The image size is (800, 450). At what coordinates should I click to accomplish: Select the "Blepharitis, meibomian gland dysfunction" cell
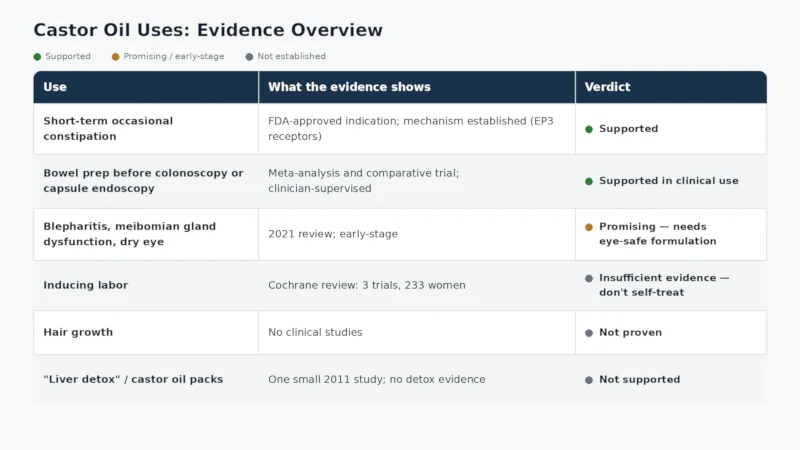tap(146, 234)
